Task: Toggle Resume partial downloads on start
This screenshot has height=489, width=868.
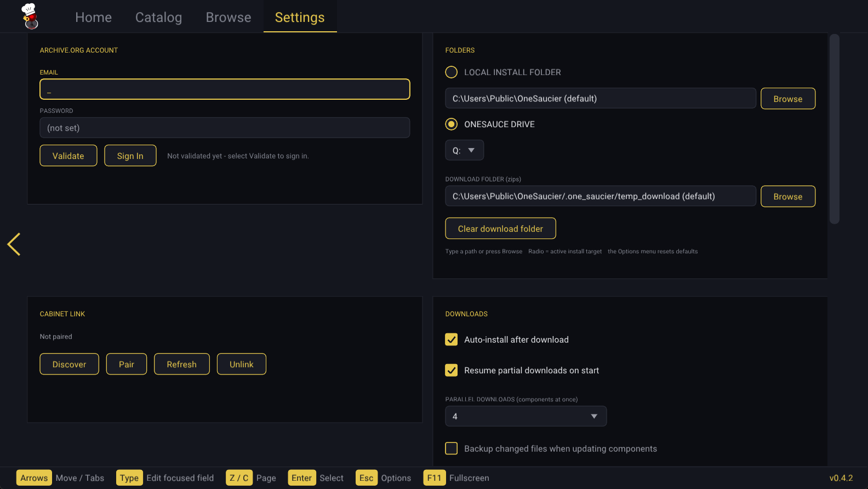Action: (451, 370)
